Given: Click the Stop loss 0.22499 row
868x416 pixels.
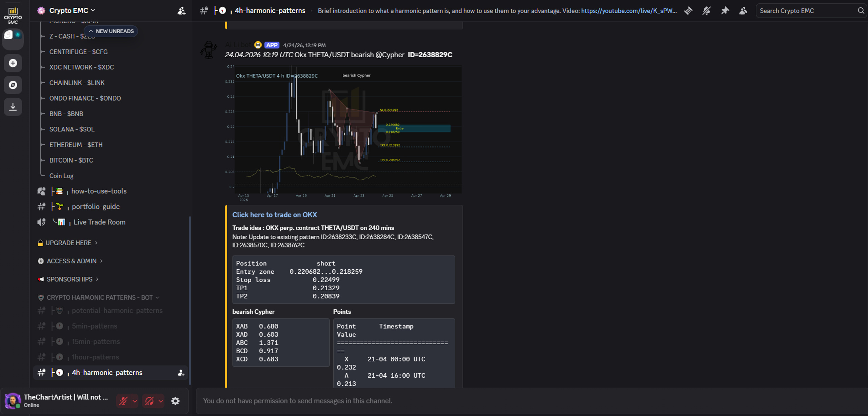Looking at the screenshot, I should point(288,280).
